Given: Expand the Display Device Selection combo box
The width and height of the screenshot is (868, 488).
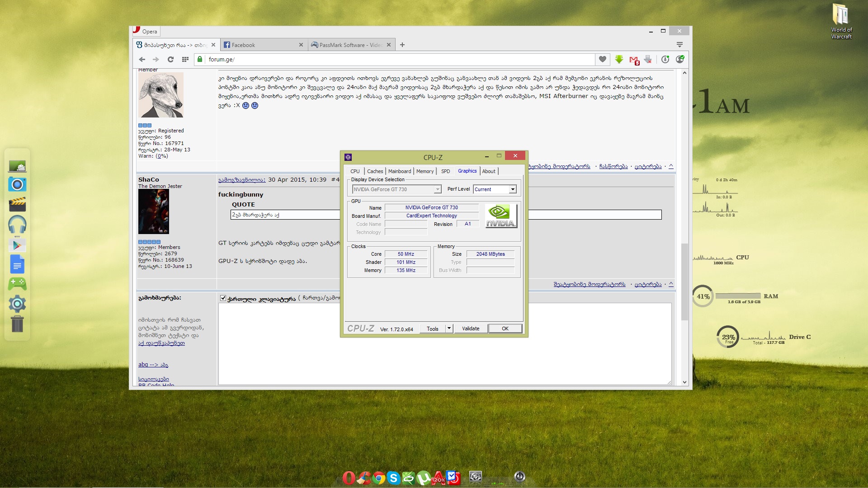Looking at the screenshot, I should (x=437, y=189).
